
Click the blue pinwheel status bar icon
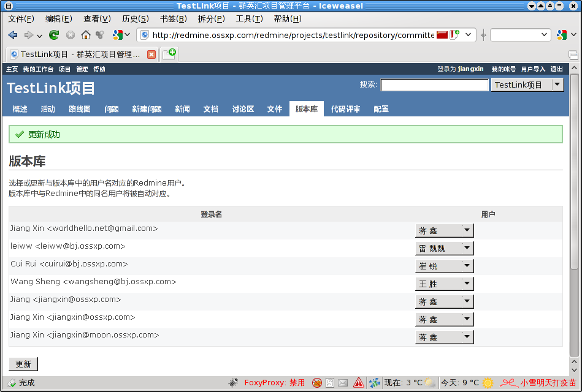pos(375,383)
